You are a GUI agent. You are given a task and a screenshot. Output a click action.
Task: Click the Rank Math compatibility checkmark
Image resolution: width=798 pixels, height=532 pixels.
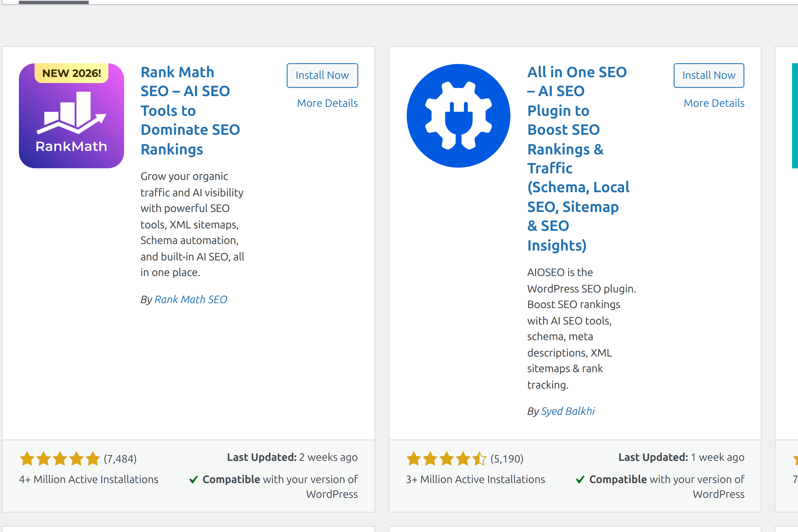194,479
